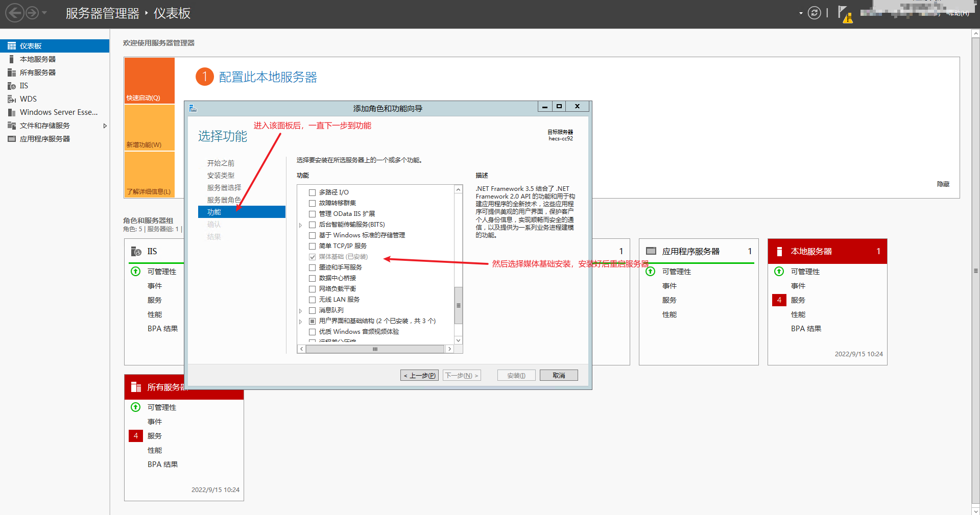Click 隐藏 to hide the welcome panel
The image size is (980, 515).
943,184
